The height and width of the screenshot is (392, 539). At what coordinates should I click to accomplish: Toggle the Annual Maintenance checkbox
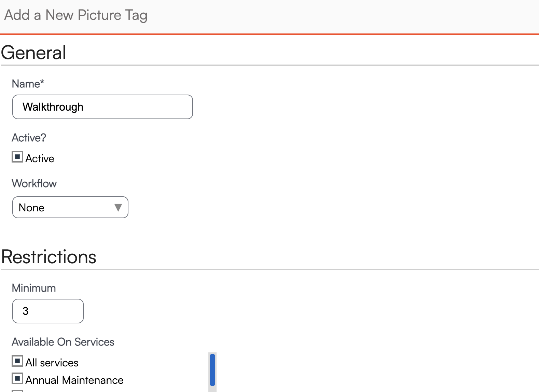[x=17, y=378]
